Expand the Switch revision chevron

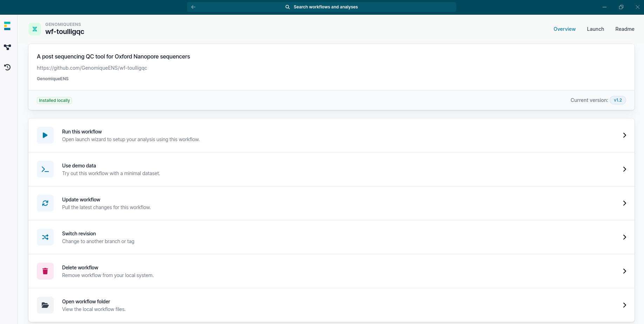click(625, 237)
